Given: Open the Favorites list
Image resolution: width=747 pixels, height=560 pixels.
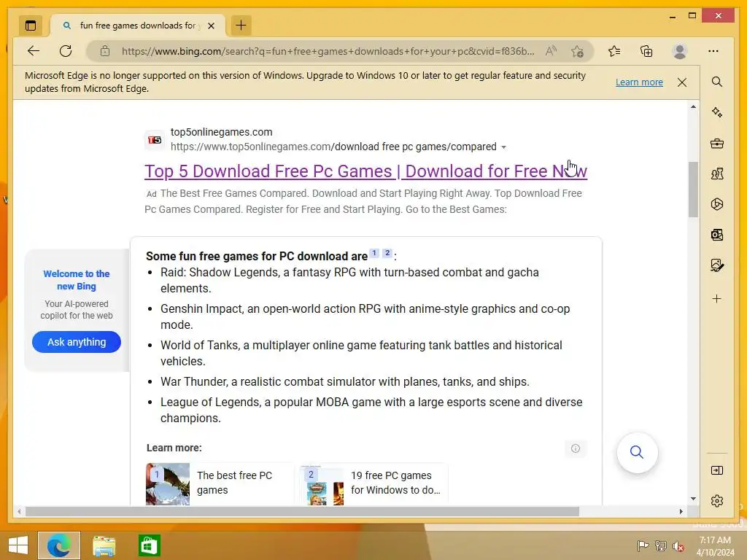Looking at the screenshot, I should click(x=614, y=51).
